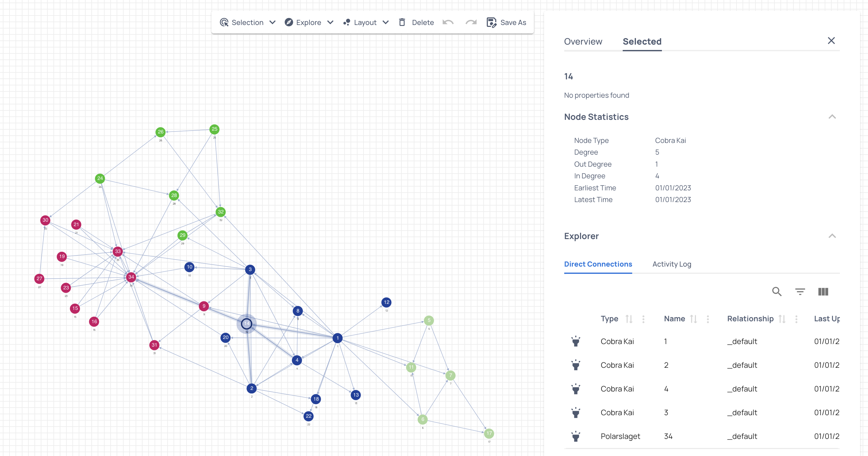Sort the table by Type column

tap(629, 319)
